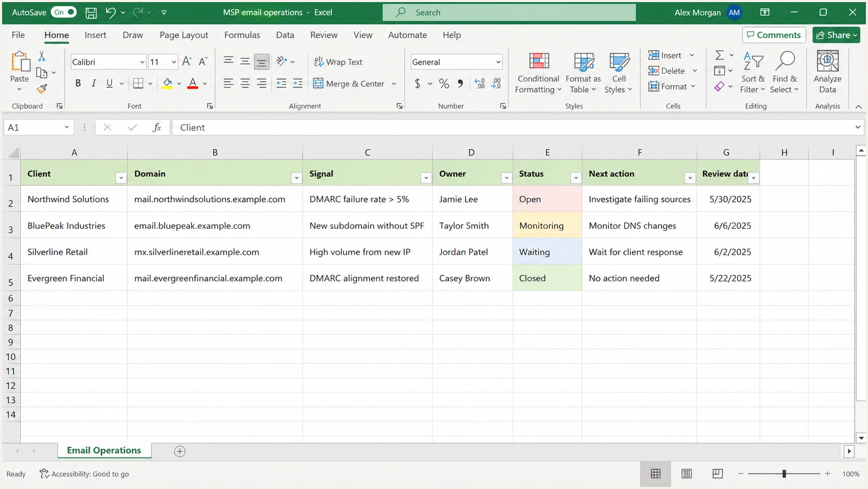Select Normal view in status bar
Screen dimensions: 868x489
pyautogui.click(x=656, y=473)
